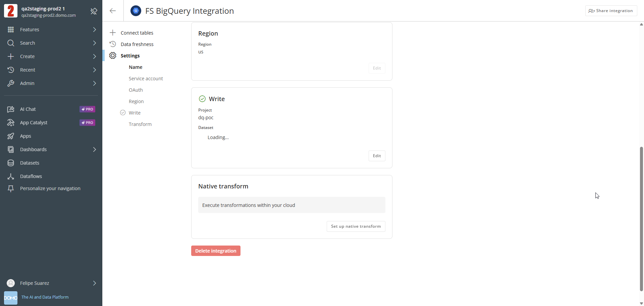
Task: Jump to the Transform settings section
Action: coord(140,124)
